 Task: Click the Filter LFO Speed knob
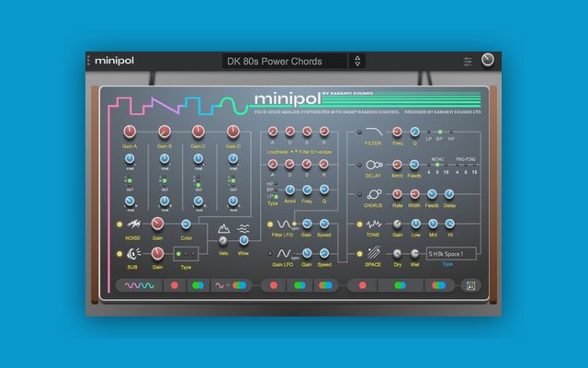tap(324, 224)
